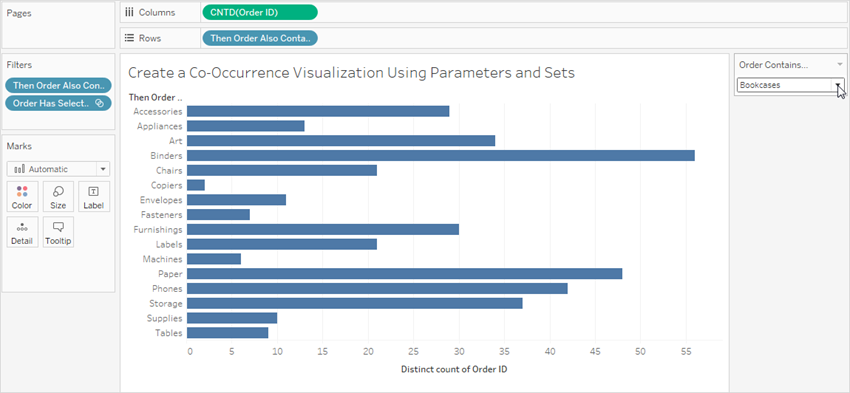Click the Accessories row label

(x=157, y=111)
